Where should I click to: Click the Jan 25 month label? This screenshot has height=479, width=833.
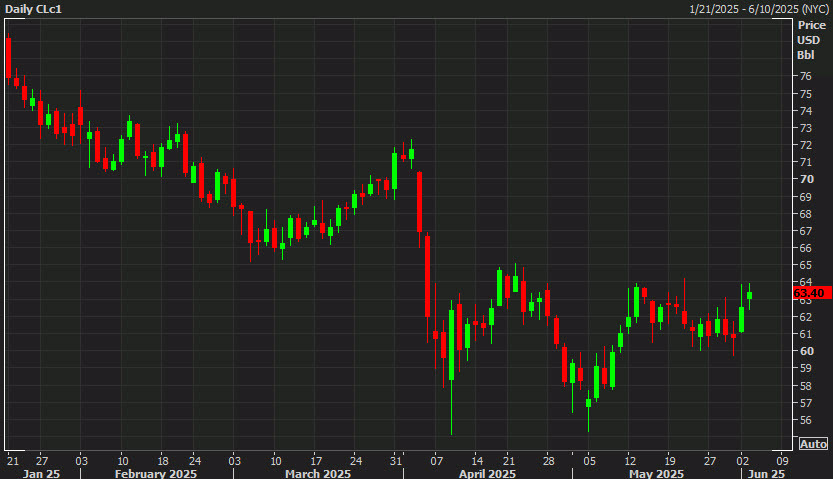[x=41, y=474]
